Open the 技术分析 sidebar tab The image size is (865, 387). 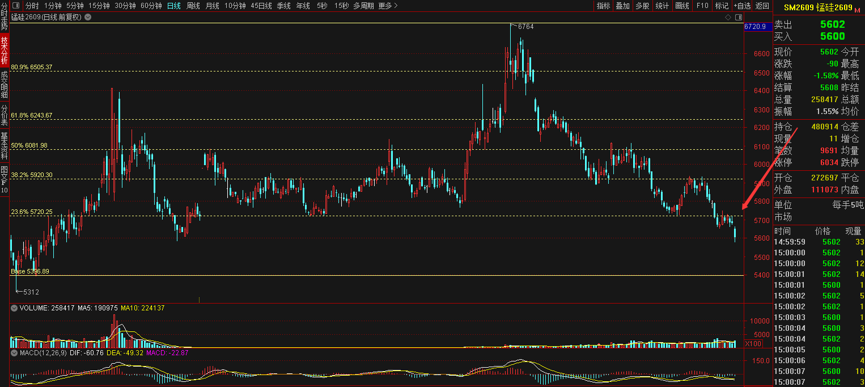pyautogui.click(x=4, y=50)
